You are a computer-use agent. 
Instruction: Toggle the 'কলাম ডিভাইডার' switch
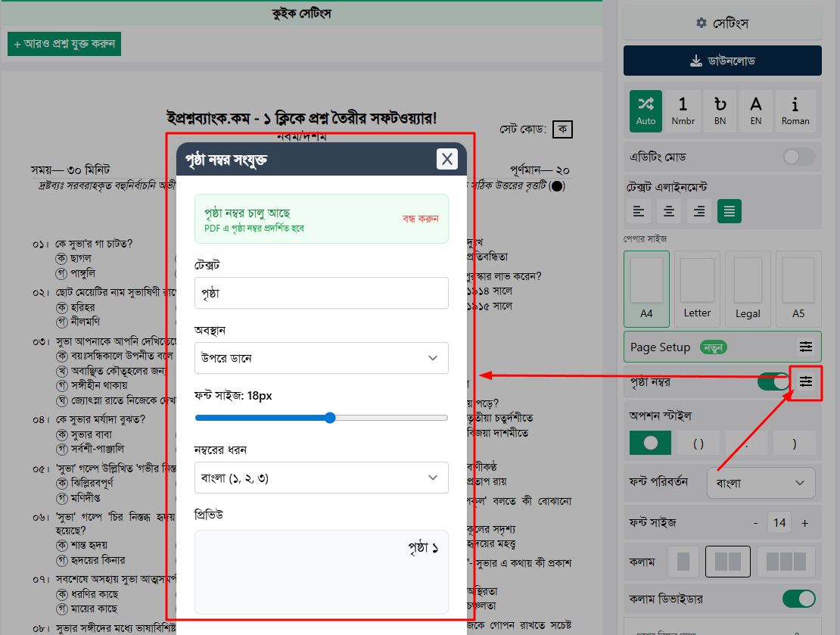(798, 599)
